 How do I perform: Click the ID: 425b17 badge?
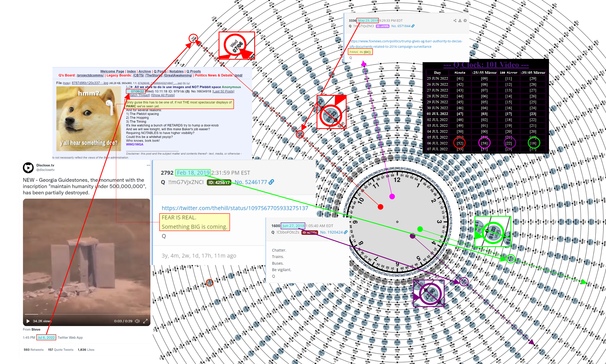click(x=219, y=182)
